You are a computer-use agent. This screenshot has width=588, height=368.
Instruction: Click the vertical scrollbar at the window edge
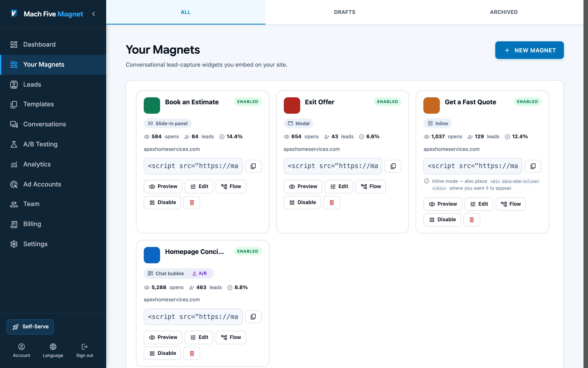point(586,184)
